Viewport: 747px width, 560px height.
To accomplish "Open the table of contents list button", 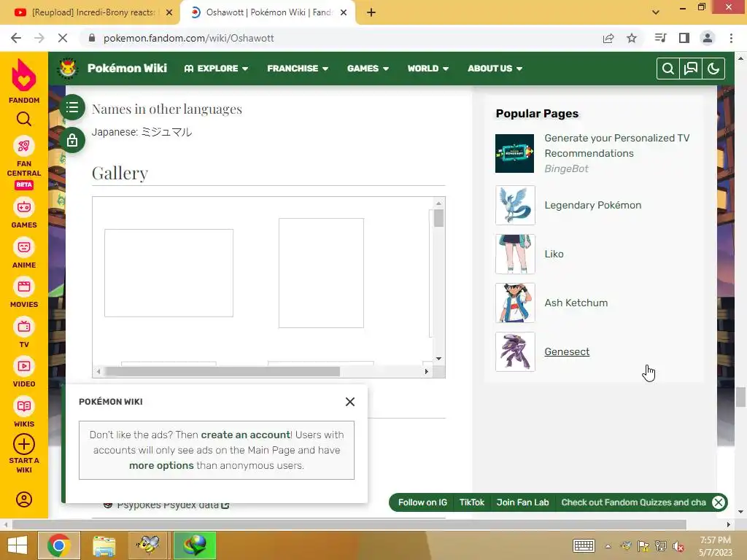I will click(x=72, y=108).
